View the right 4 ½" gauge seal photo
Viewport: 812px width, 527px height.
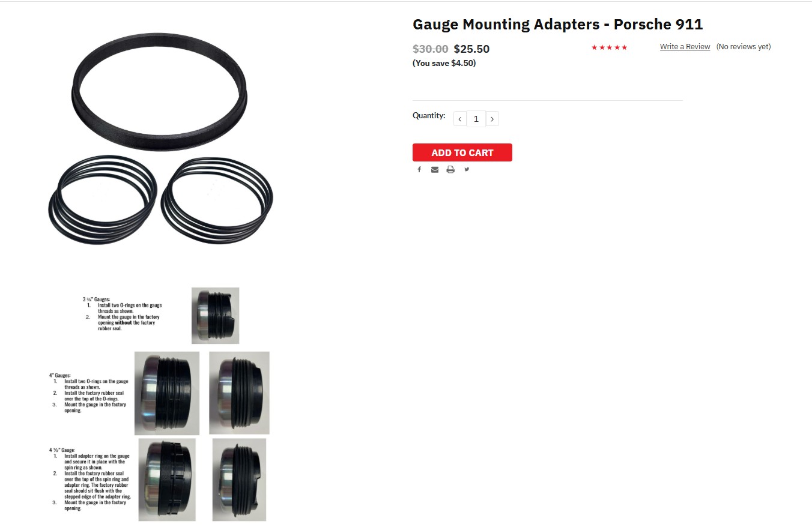click(x=239, y=480)
